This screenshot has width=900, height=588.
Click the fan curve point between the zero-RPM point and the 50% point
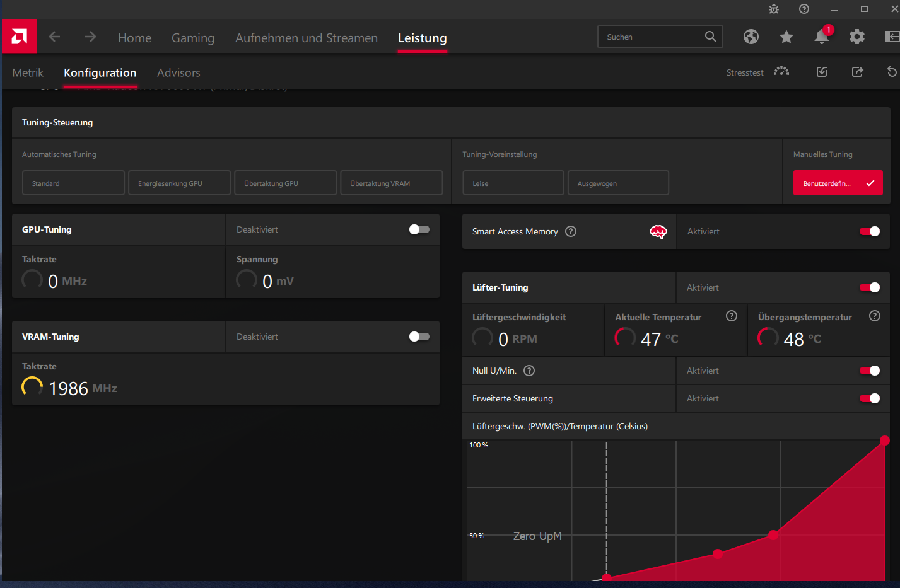pos(717,554)
